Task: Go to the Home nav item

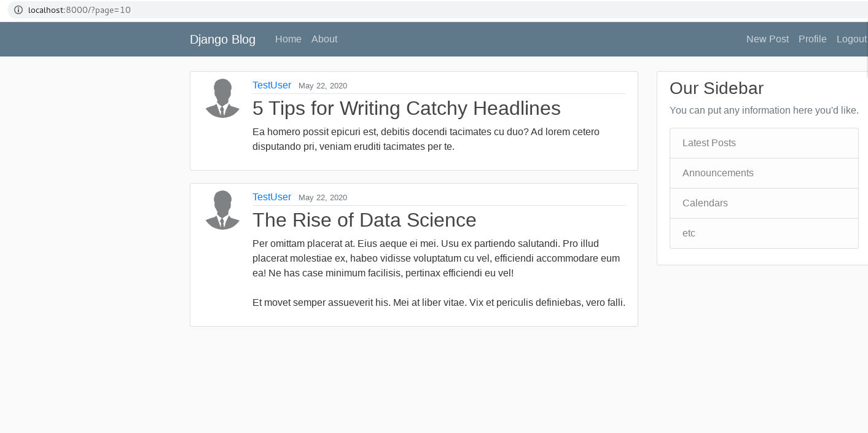Action: click(x=288, y=39)
